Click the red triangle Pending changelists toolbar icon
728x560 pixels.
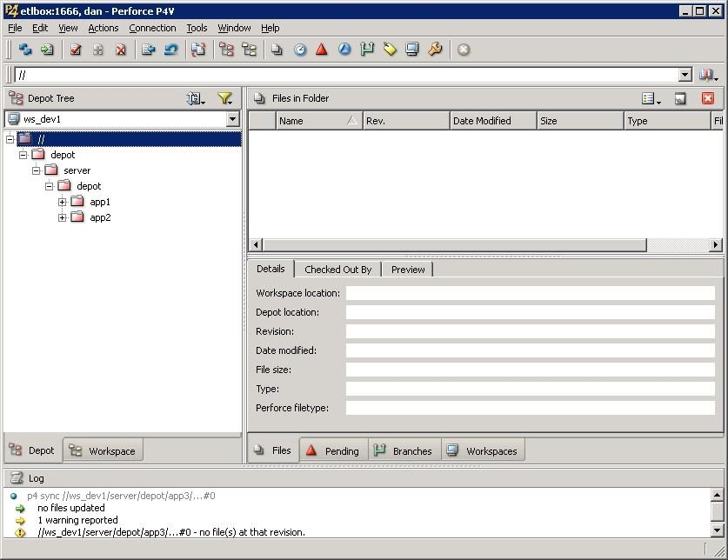321,50
